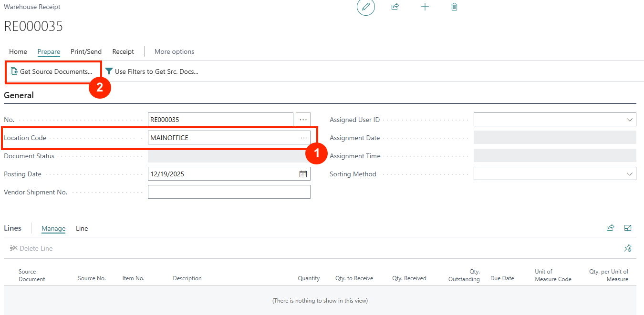Switch to Print/Send tab
The image size is (644, 315).
coord(86,51)
